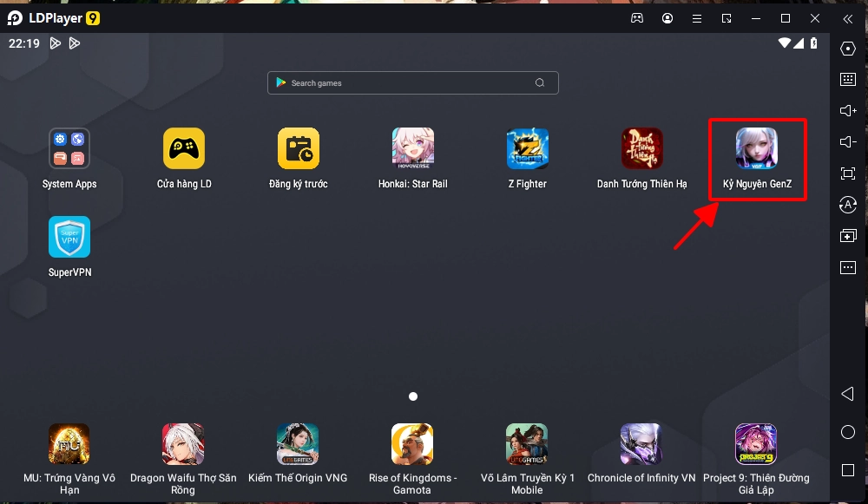Open the Z Fighter game
The image size is (868, 504).
click(x=528, y=148)
